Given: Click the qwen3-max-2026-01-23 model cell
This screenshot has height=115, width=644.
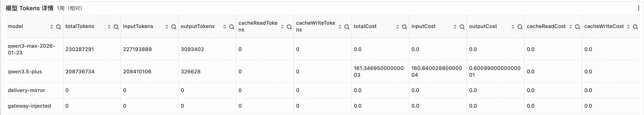Looking at the screenshot, I should point(31,49).
